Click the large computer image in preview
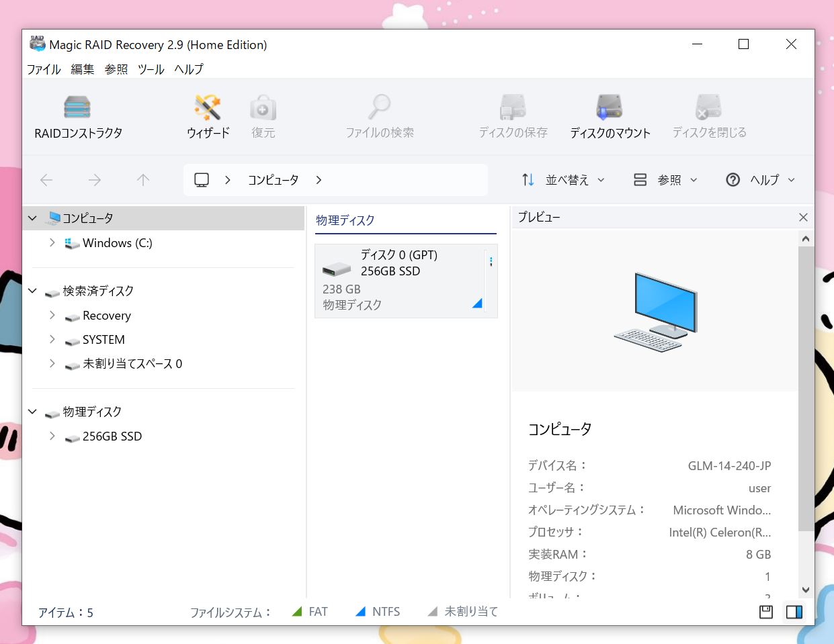Image resolution: width=834 pixels, height=644 pixels. (656, 312)
